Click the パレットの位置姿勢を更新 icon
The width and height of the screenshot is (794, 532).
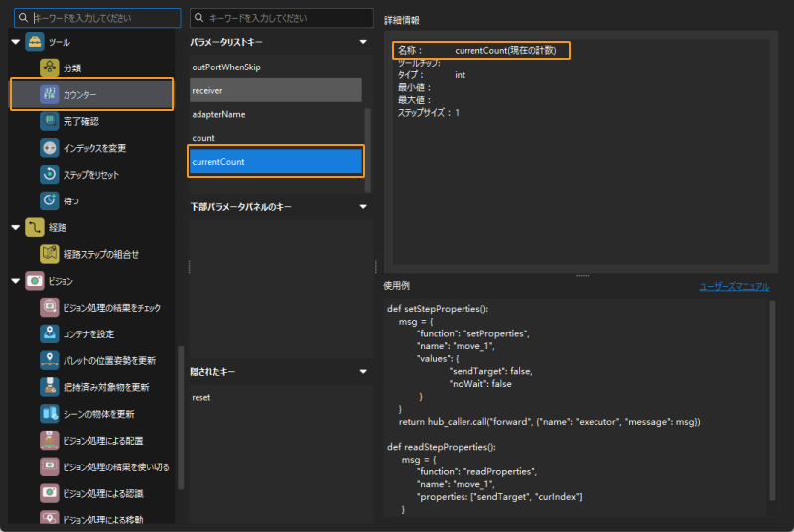tap(50, 360)
